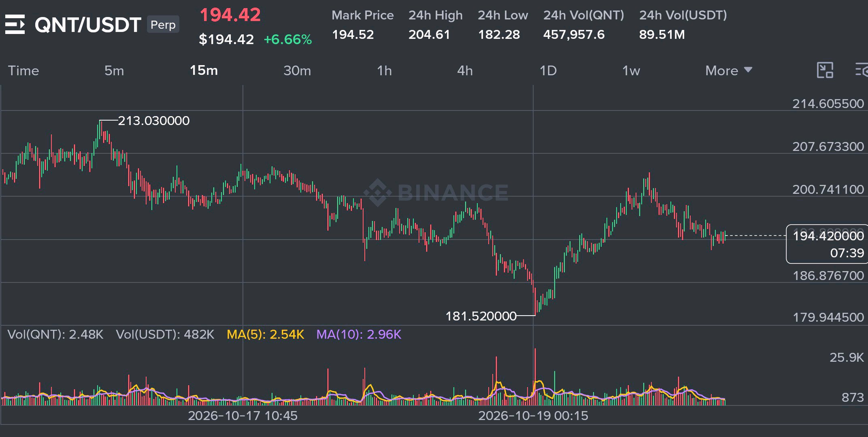Expand the More intervals dropdown
Viewport: 868px width, 437px height.
(729, 70)
